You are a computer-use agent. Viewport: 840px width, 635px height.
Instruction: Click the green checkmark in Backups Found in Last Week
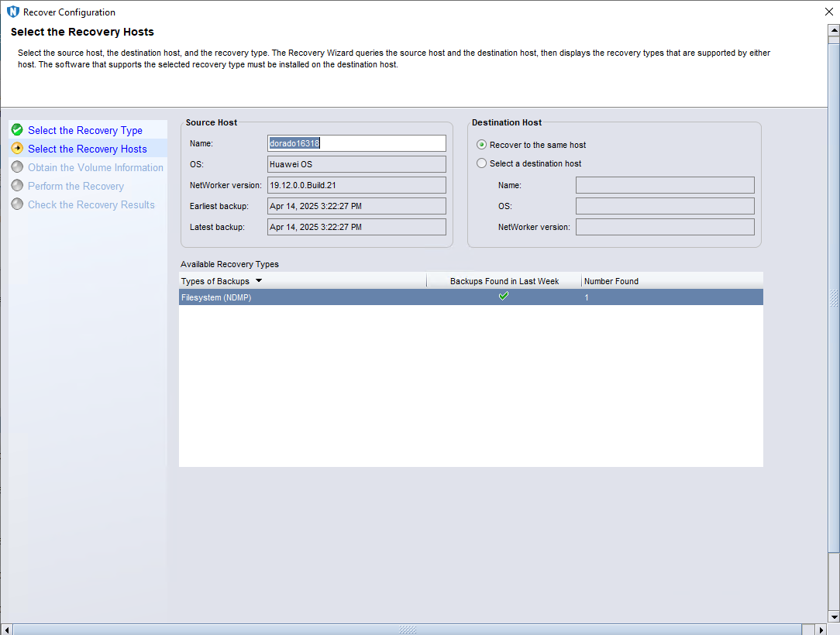[504, 296]
